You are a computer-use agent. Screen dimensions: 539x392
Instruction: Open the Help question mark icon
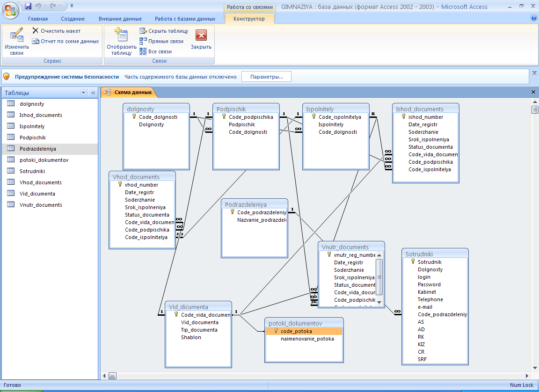point(534,19)
